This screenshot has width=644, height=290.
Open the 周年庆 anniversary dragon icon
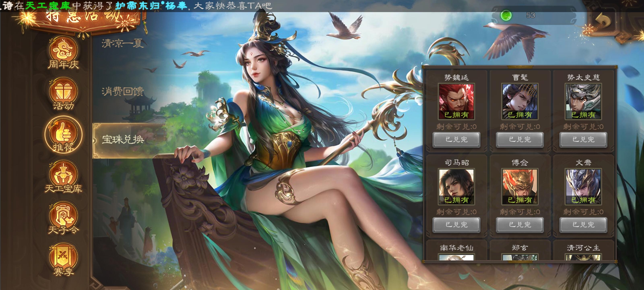63,53
